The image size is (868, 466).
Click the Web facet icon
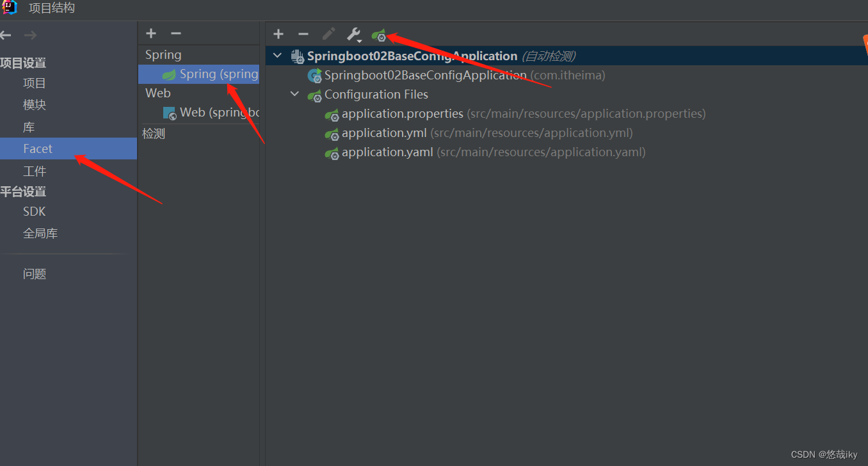(x=170, y=113)
